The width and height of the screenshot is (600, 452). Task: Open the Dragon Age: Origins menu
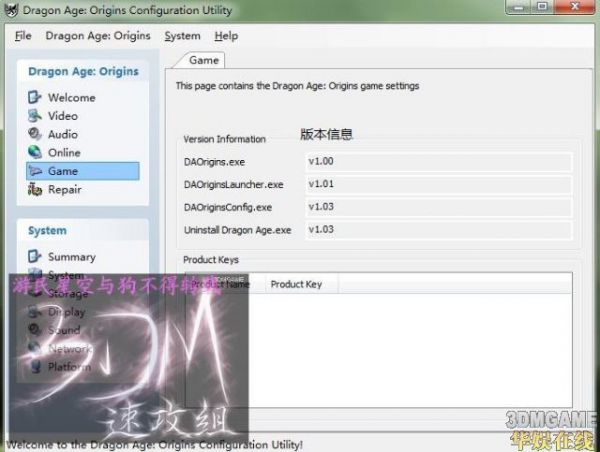98,36
